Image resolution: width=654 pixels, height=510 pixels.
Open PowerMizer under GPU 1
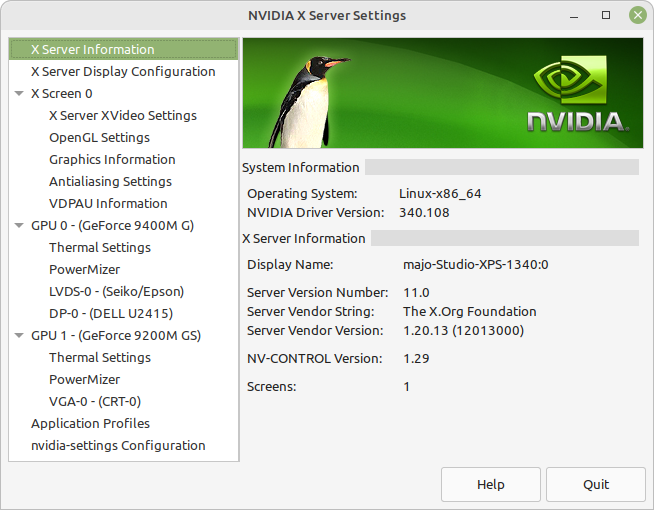[85, 379]
